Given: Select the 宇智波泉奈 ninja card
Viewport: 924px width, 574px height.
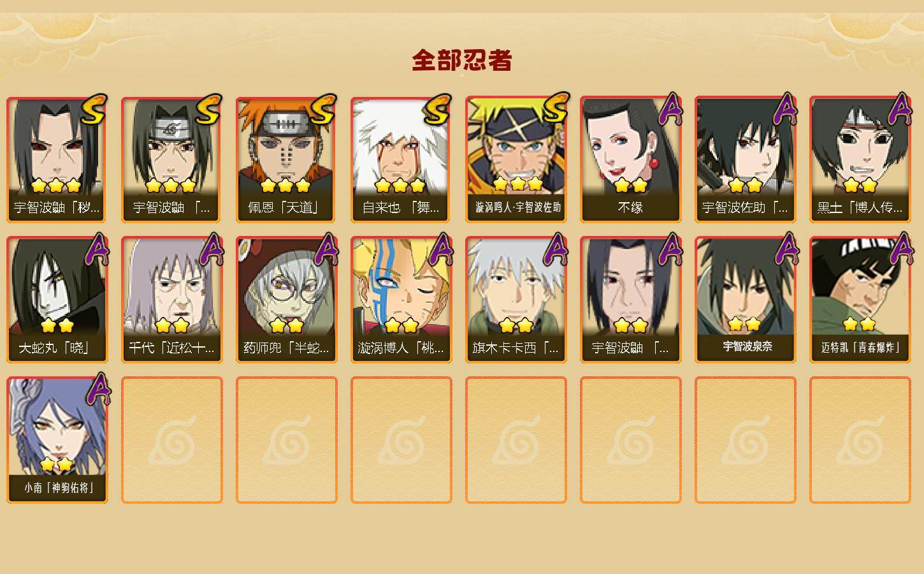Looking at the screenshot, I should click(745, 300).
